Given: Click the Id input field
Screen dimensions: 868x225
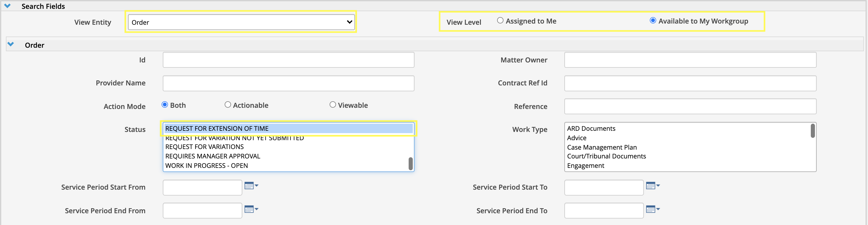Looking at the screenshot, I should 288,60.
